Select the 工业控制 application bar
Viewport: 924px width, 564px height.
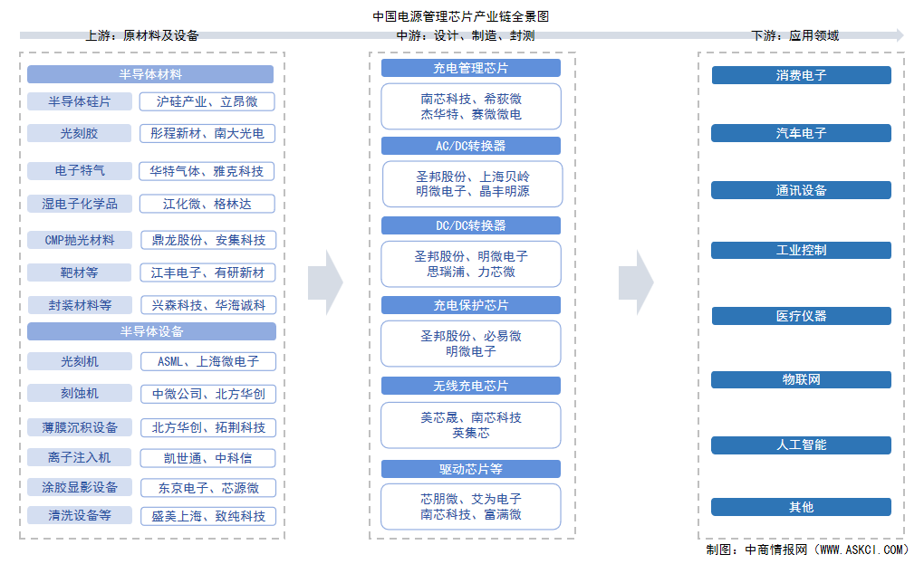click(x=801, y=250)
